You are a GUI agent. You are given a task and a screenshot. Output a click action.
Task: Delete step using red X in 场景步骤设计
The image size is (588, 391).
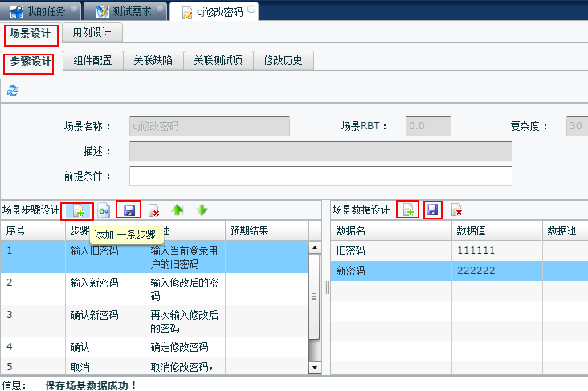tap(153, 210)
